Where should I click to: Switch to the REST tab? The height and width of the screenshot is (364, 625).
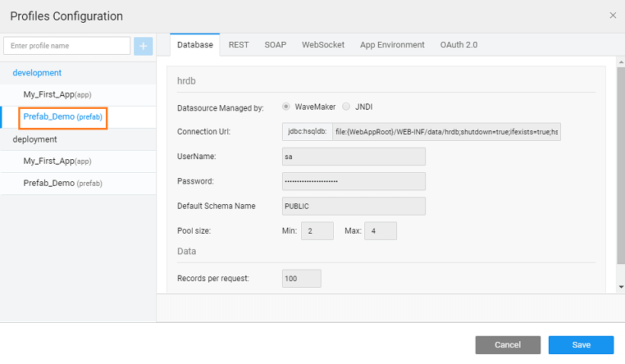click(239, 45)
